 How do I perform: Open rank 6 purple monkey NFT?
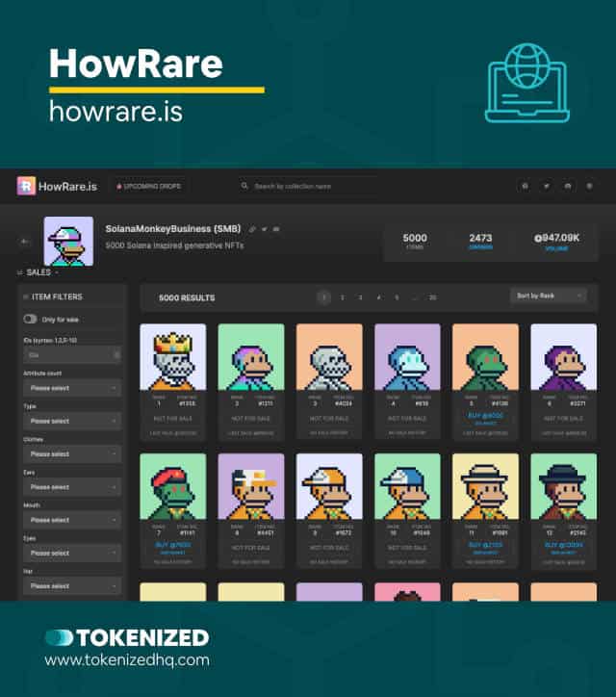(564, 357)
